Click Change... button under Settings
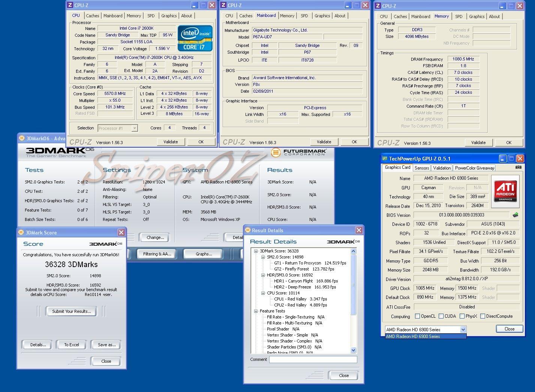This screenshot has height=392, width=535. (x=155, y=237)
